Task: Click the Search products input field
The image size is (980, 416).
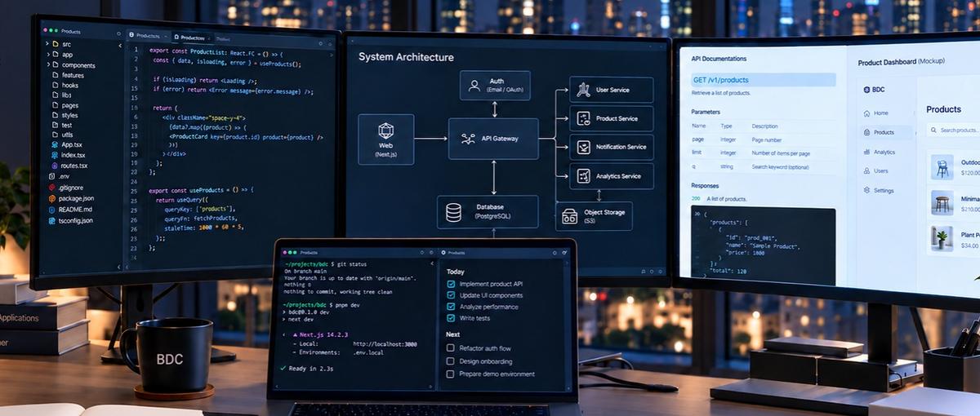Action: click(953, 130)
